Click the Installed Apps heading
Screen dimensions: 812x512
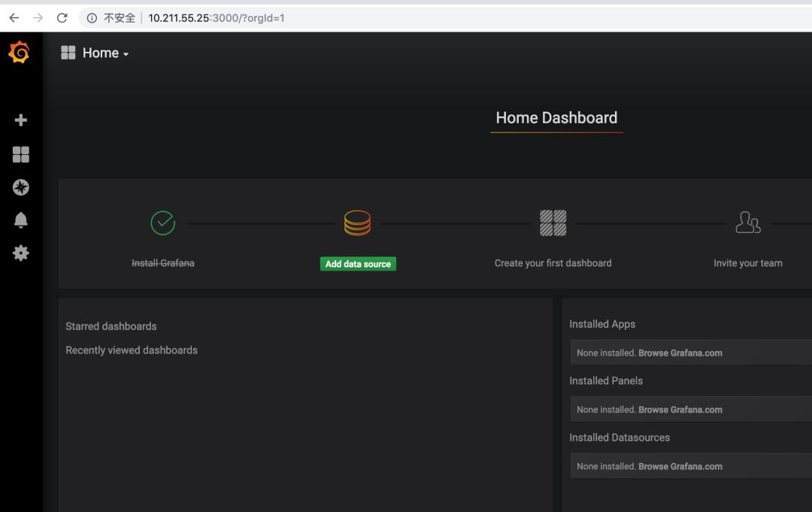click(601, 324)
